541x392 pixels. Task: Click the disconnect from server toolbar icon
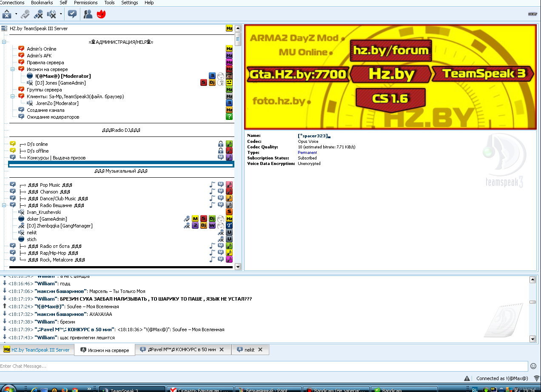click(7, 14)
